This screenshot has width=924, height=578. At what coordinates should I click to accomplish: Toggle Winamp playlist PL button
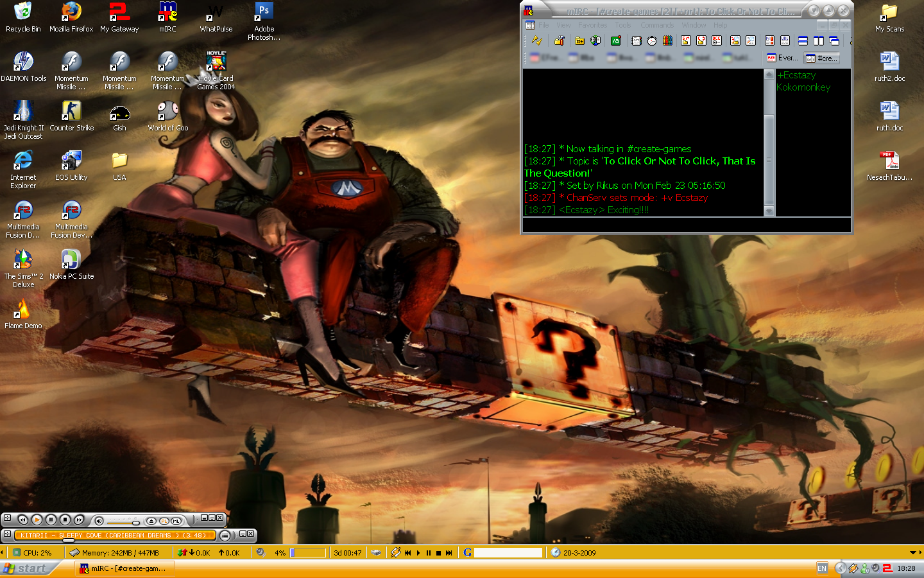click(164, 521)
